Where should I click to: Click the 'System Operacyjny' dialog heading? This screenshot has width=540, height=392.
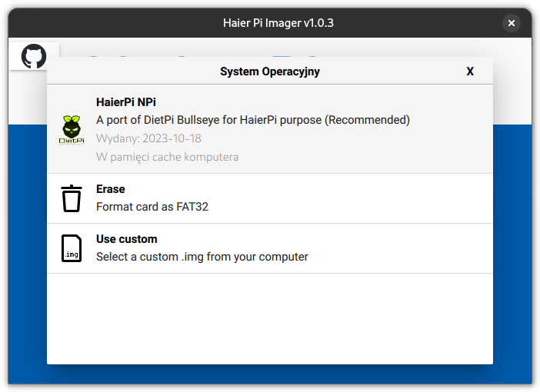270,71
